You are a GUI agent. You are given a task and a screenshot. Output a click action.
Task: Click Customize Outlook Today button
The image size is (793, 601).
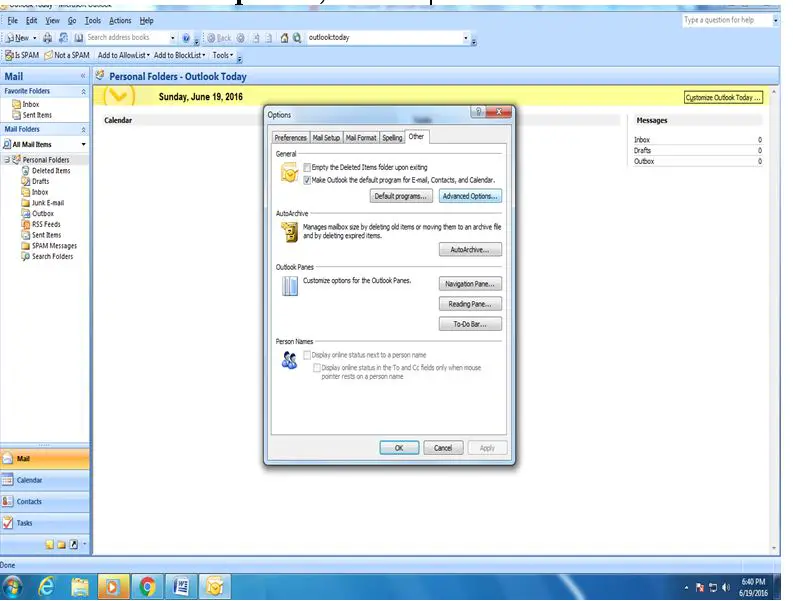click(723, 98)
